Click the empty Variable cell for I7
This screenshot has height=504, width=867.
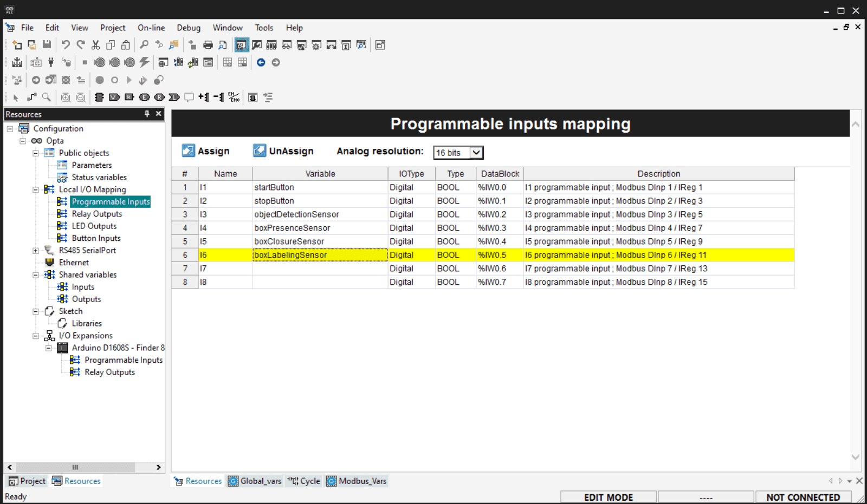click(320, 269)
